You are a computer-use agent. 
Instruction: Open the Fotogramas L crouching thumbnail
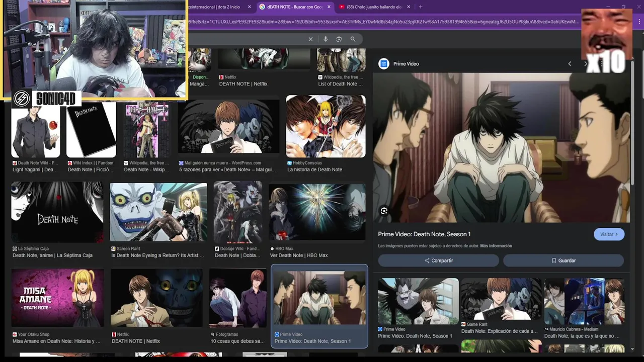tap(238, 298)
